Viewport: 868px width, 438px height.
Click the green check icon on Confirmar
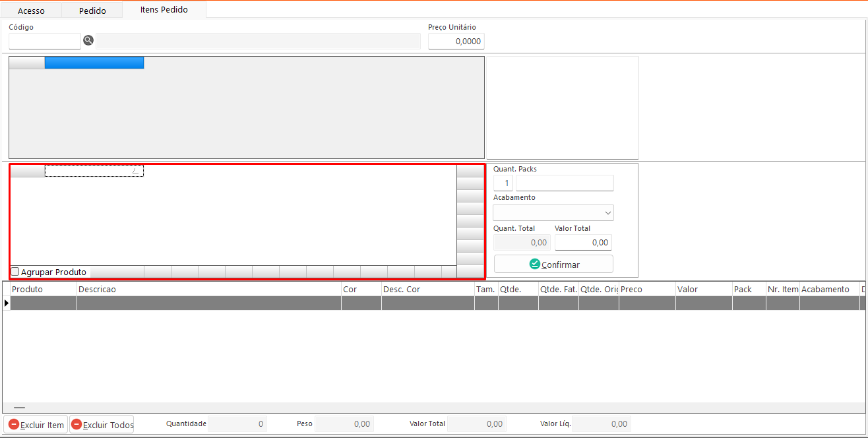point(535,264)
